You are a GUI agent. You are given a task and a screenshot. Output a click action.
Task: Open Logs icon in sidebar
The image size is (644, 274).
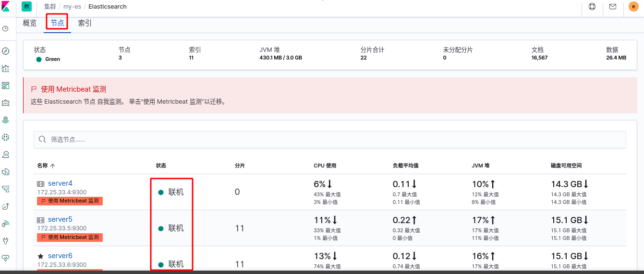click(x=5, y=172)
